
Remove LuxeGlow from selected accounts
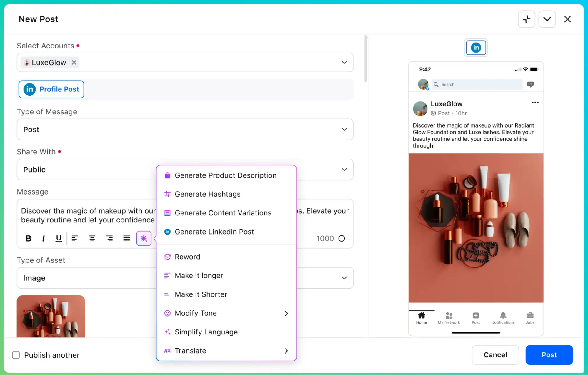pyautogui.click(x=74, y=62)
